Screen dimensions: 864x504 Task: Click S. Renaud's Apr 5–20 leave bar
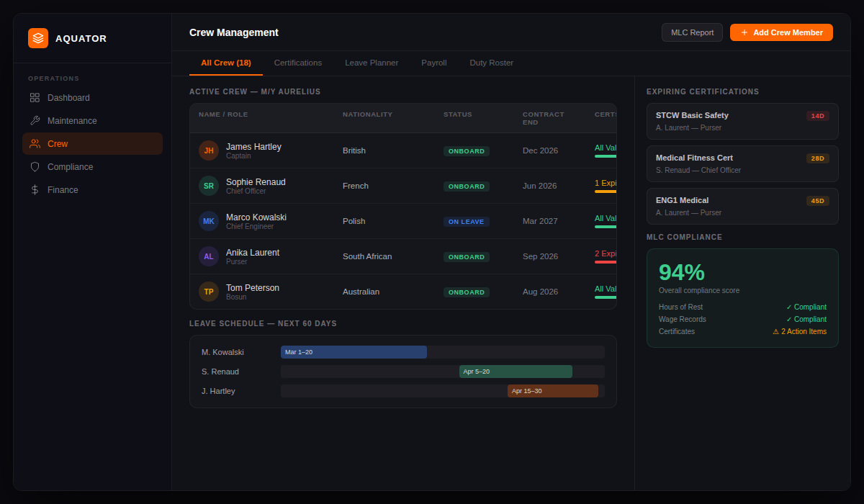[516, 372]
